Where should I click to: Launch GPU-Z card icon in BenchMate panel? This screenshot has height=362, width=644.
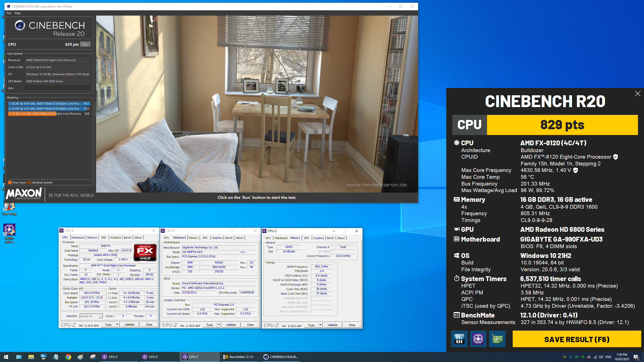tap(497, 339)
